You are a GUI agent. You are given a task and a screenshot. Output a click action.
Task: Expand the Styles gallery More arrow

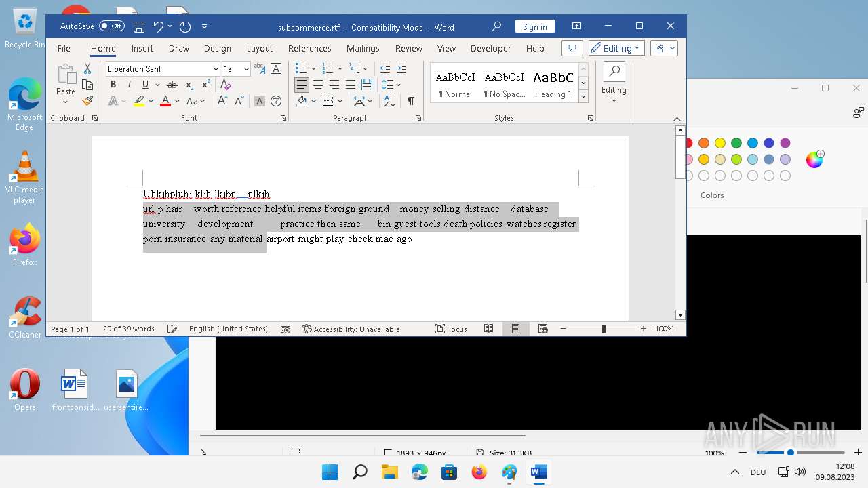tap(583, 96)
